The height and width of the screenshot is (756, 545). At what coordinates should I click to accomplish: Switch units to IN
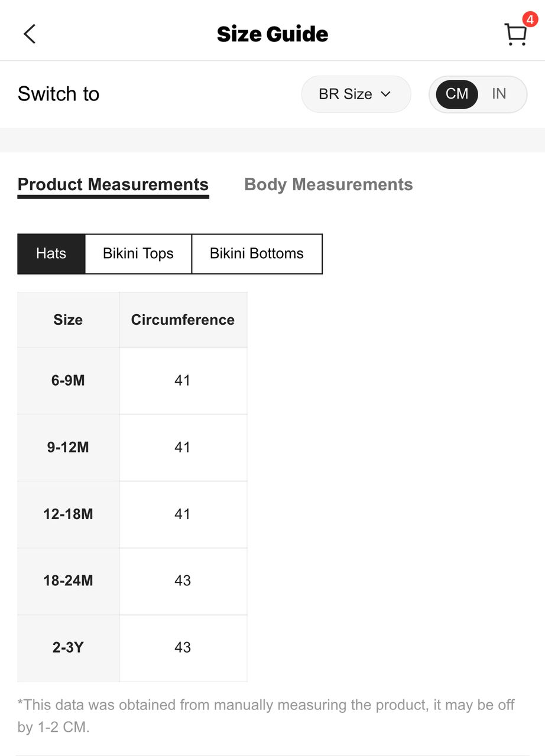click(x=499, y=94)
